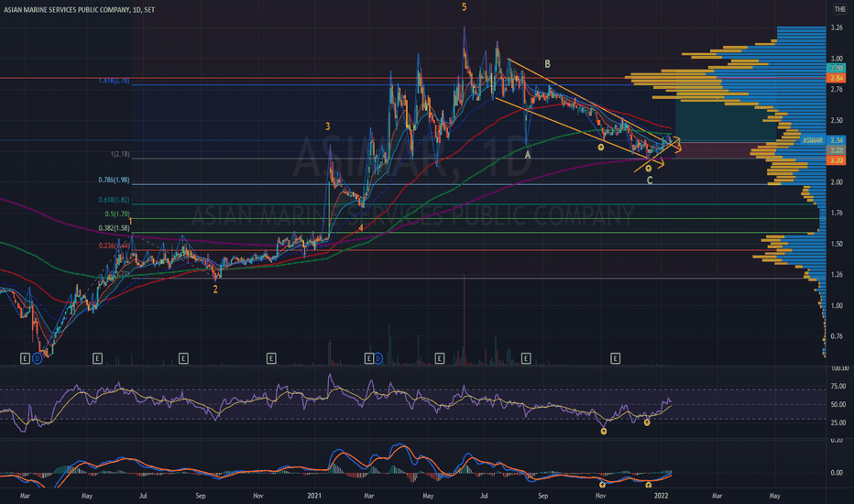Viewport: 854px width, 504px height.
Task: Click the 25.00 RSI scale value
Action: 838,422
